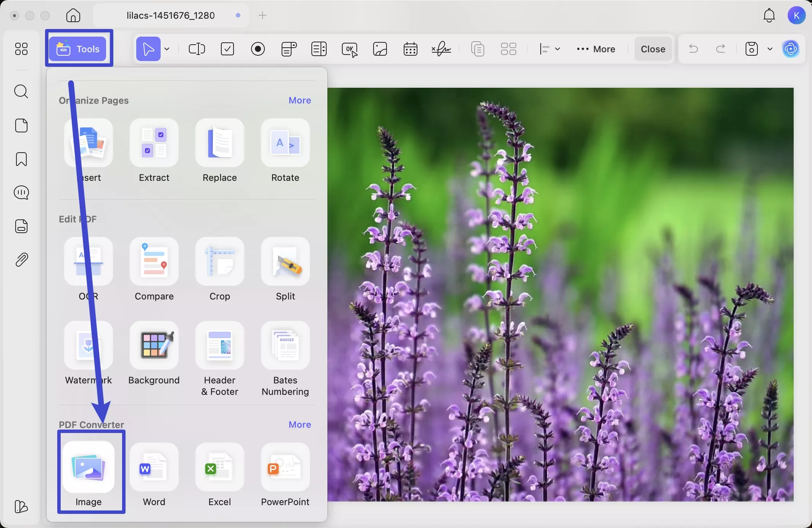Open the search panel in sidebar
This screenshot has width=812, height=528.
[21, 92]
